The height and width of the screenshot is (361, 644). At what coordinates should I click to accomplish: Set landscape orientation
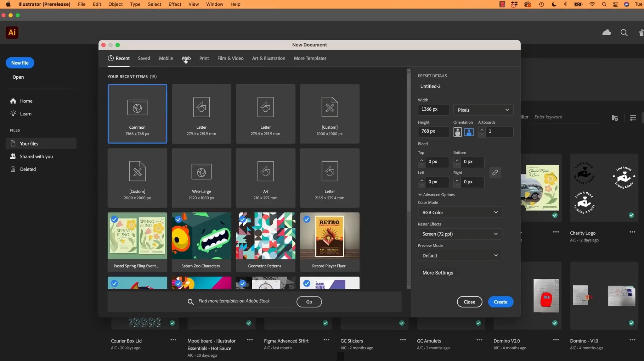(469, 132)
